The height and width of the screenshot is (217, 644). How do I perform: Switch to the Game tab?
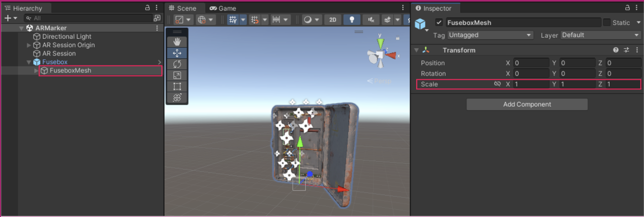[x=223, y=8]
